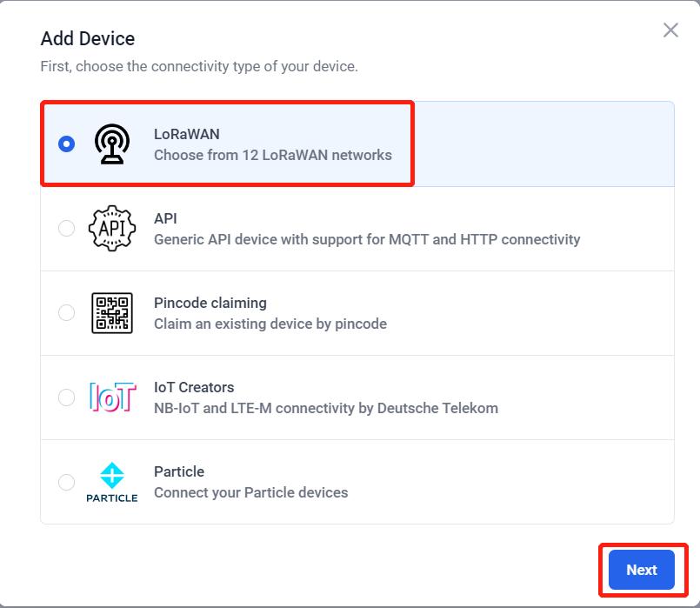Close the Add Device dialog
Viewport: 700px width, 608px height.
670,30
